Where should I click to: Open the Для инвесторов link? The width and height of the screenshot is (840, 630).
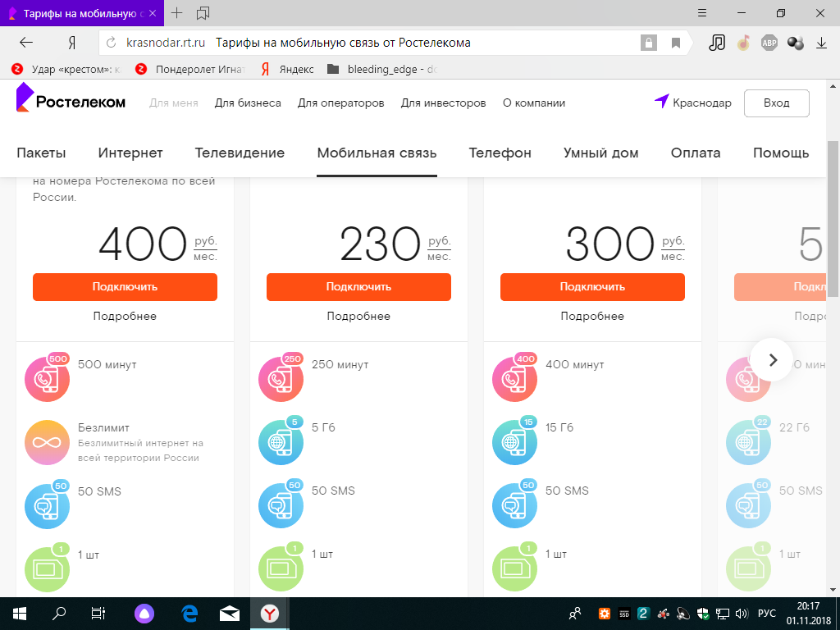tap(443, 103)
